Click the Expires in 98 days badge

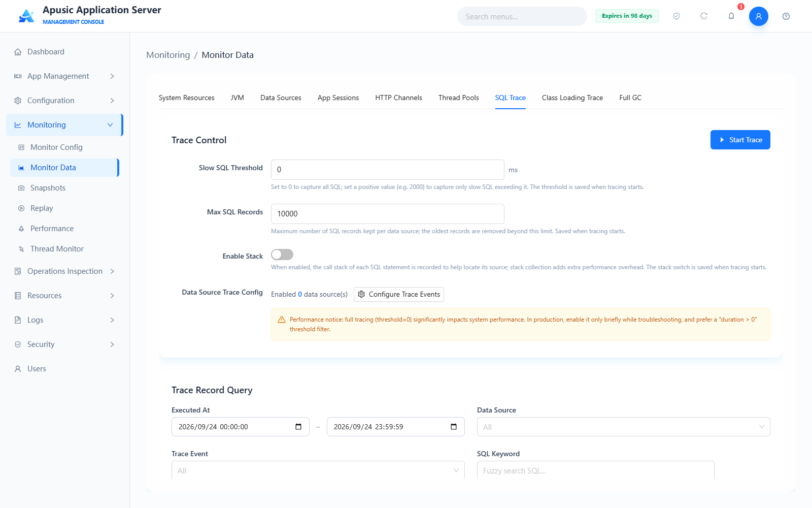click(627, 16)
